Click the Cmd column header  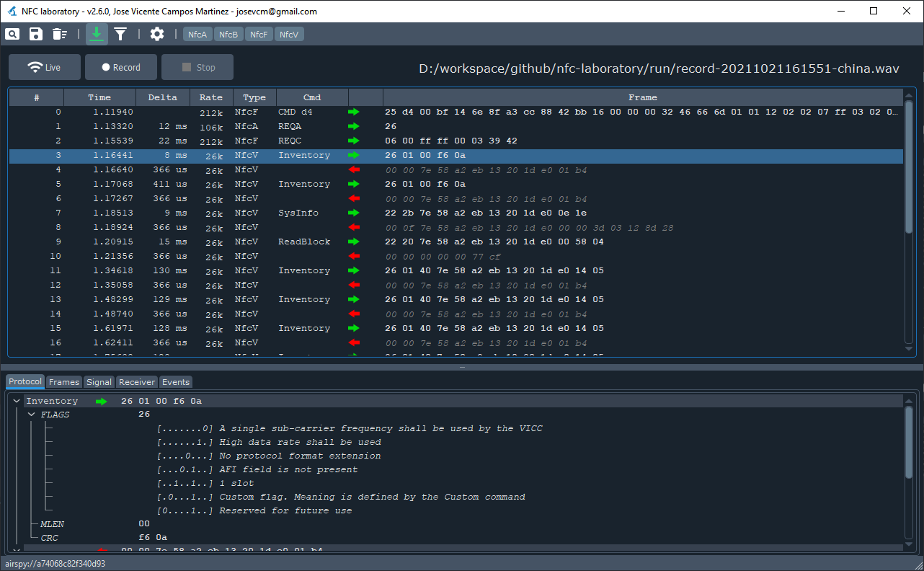point(312,97)
